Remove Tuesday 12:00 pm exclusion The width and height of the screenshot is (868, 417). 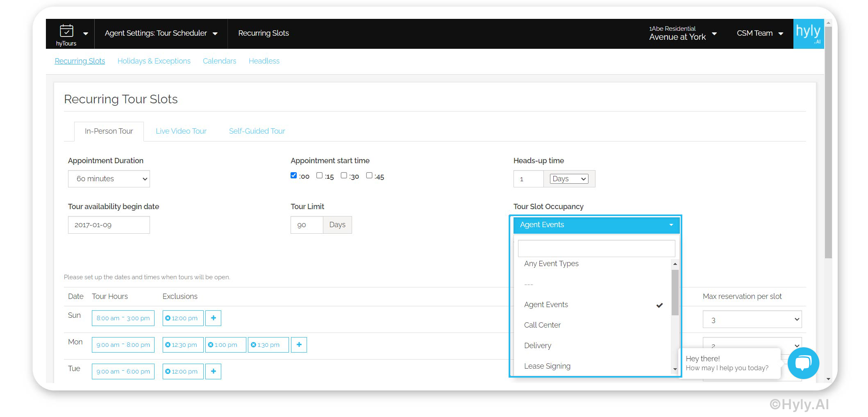coord(168,371)
